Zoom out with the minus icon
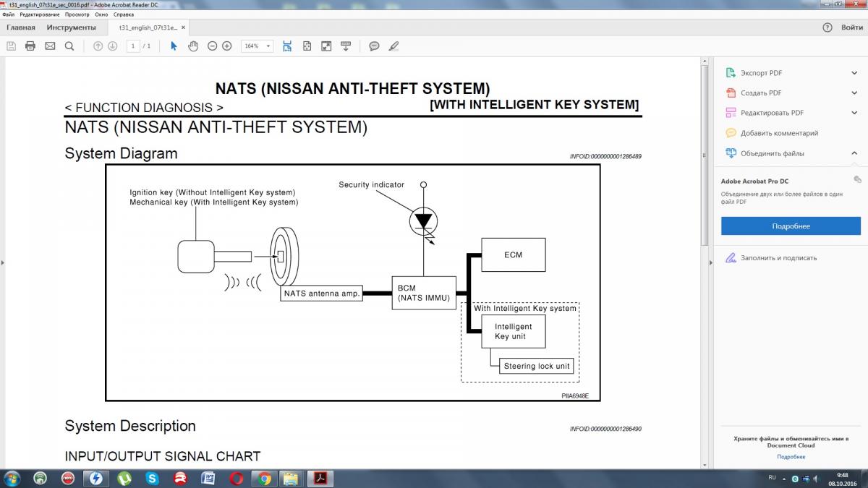868x488 pixels. [x=213, y=46]
